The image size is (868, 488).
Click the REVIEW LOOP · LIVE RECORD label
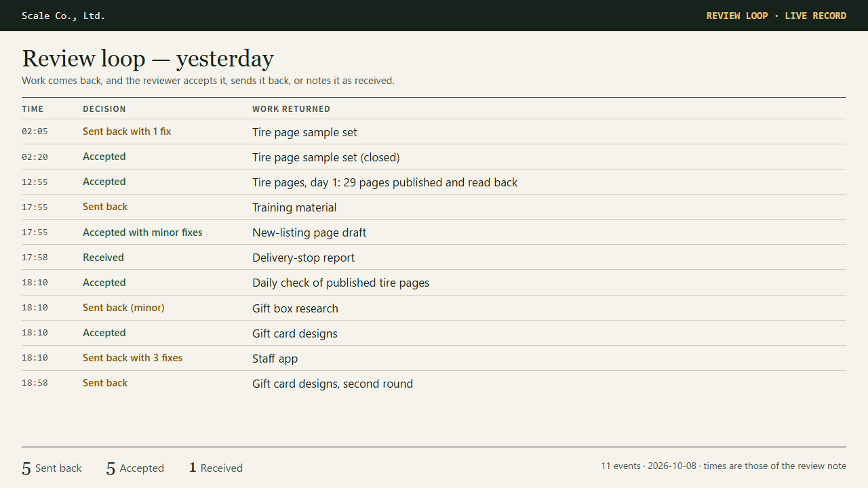click(776, 16)
